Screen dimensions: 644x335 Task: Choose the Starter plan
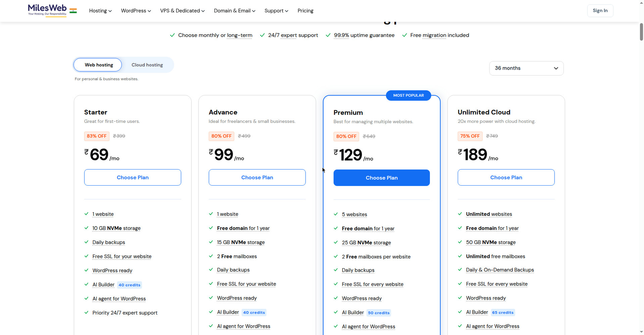132,178
